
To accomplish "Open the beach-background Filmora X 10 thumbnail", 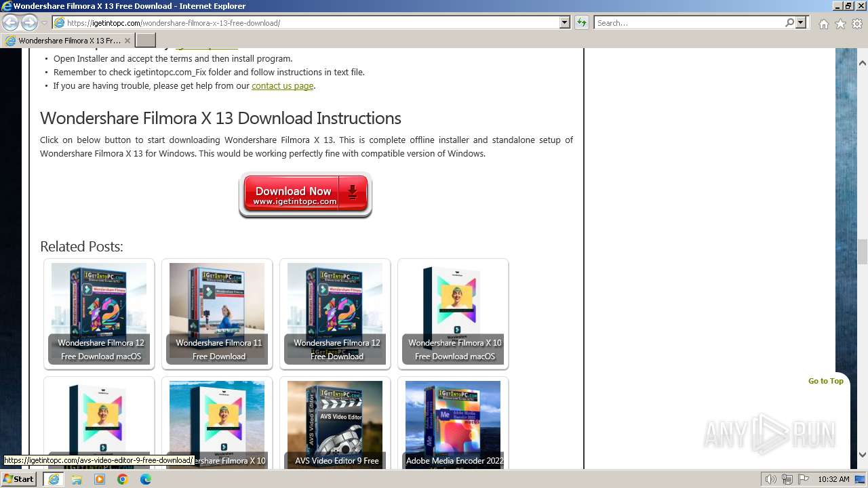I will pyautogui.click(x=217, y=424).
